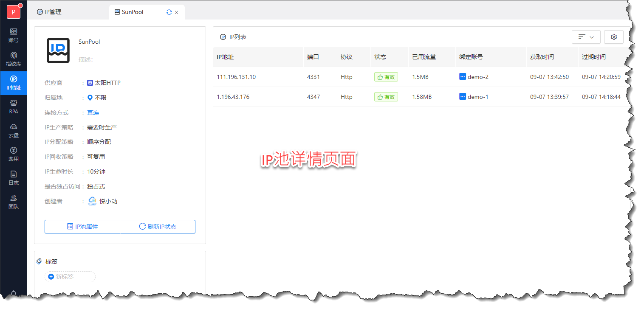Viewport: 644px width, 309px height.
Task: Click port value 4347
Action: (314, 97)
